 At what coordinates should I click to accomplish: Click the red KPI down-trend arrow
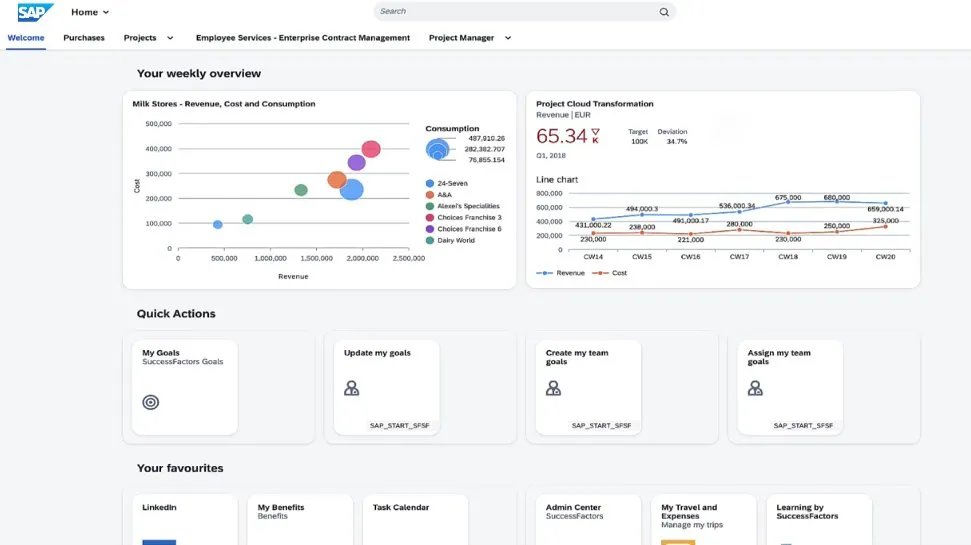point(595,133)
